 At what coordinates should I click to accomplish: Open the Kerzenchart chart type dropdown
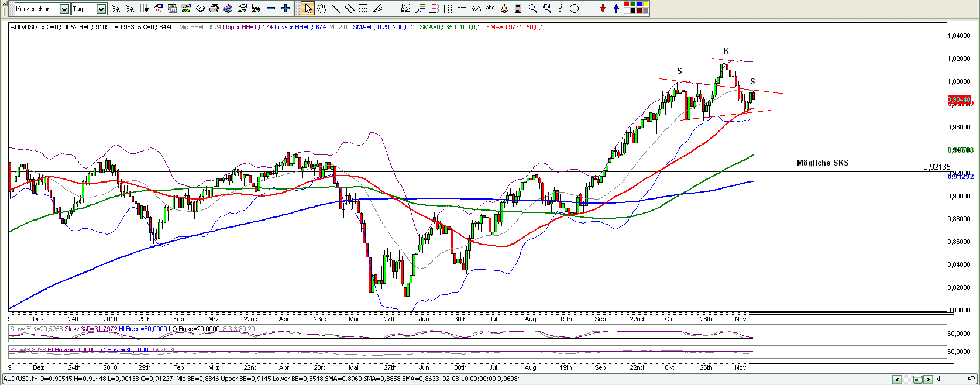[x=64, y=9]
